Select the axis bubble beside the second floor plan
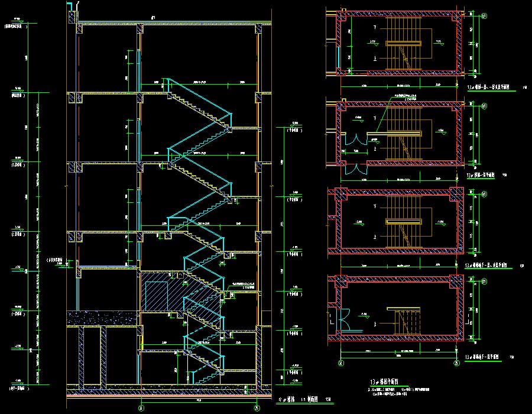 [483, 106]
